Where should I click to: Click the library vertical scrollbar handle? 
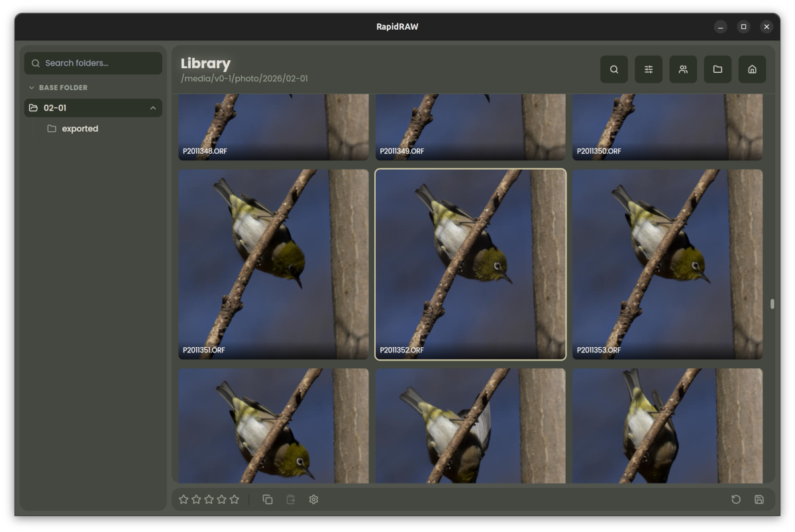[772, 304]
